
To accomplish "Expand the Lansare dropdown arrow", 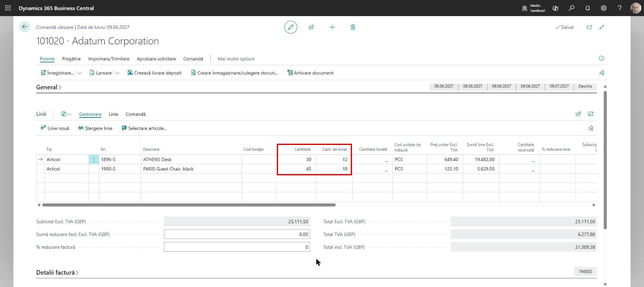I will (x=117, y=73).
